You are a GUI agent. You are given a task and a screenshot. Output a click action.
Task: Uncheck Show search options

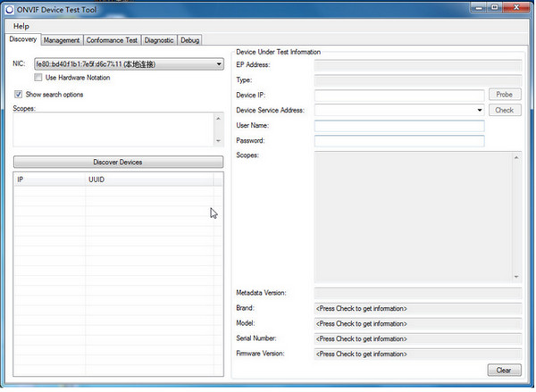click(19, 94)
